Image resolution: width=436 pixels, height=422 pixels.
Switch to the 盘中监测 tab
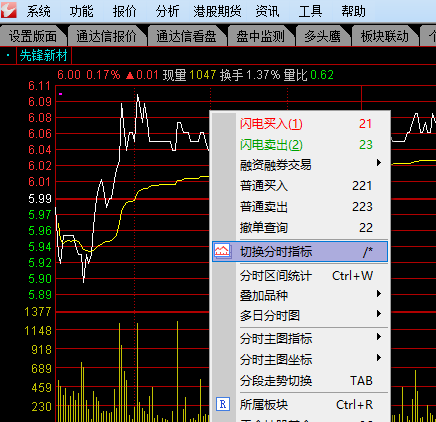260,36
